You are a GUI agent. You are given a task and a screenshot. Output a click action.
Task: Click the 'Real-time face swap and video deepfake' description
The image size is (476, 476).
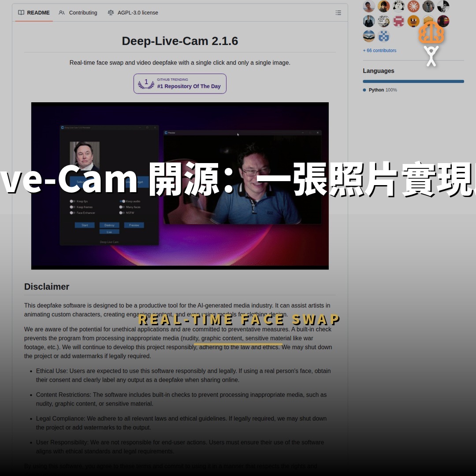pos(180,63)
